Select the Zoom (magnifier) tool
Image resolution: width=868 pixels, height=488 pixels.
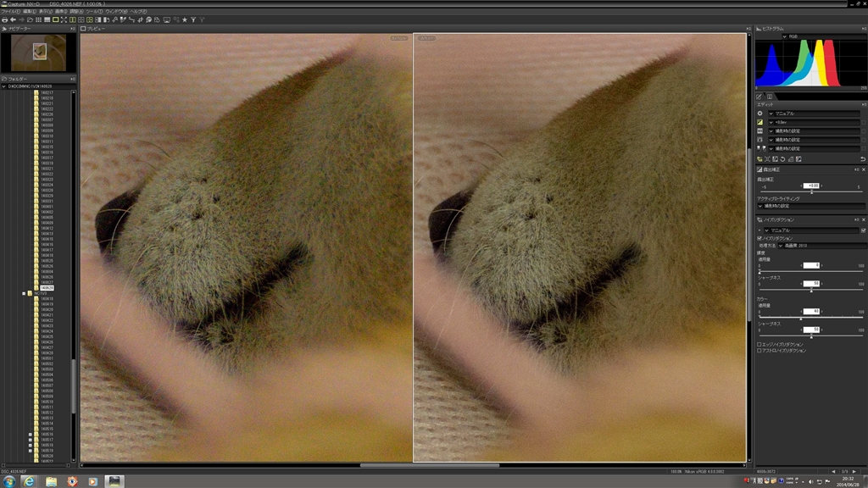tap(115, 20)
